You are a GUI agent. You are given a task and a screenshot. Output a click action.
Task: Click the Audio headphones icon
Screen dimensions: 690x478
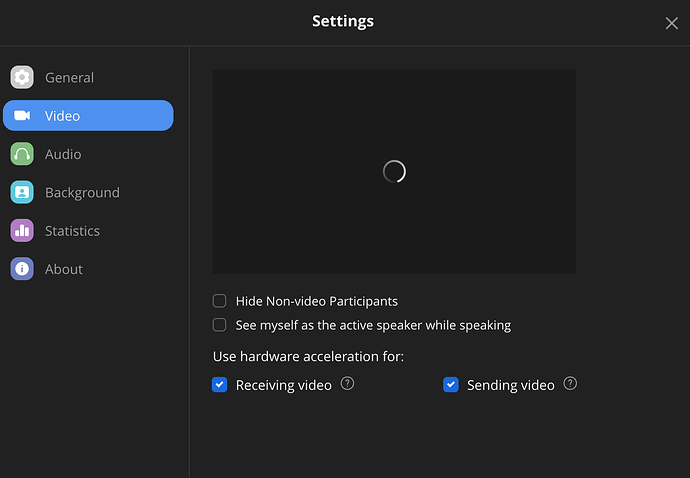(22, 154)
